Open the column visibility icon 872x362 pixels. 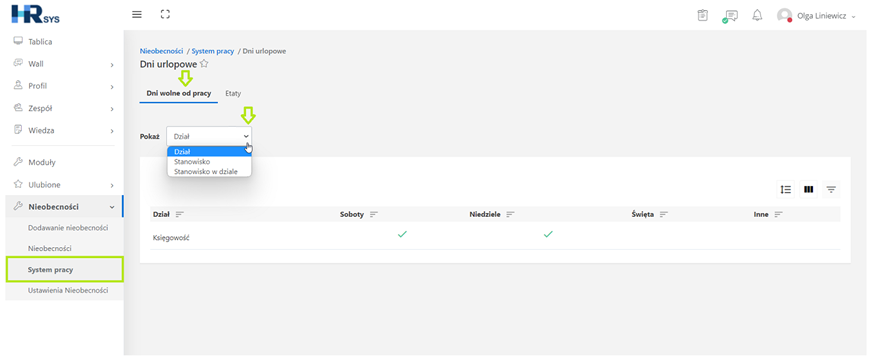point(809,190)
